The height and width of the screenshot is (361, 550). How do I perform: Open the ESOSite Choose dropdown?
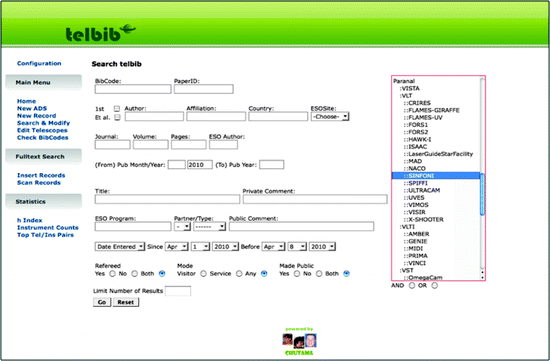[330, 116]
